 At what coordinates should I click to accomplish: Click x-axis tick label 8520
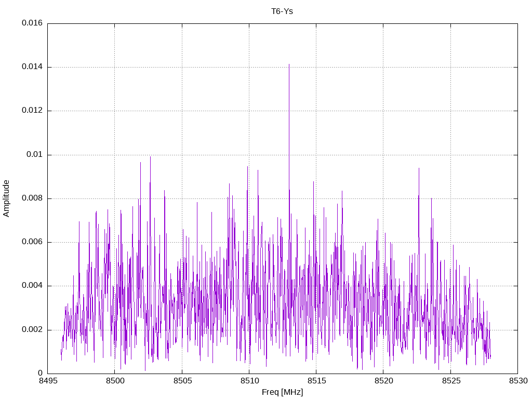[384, 381]
